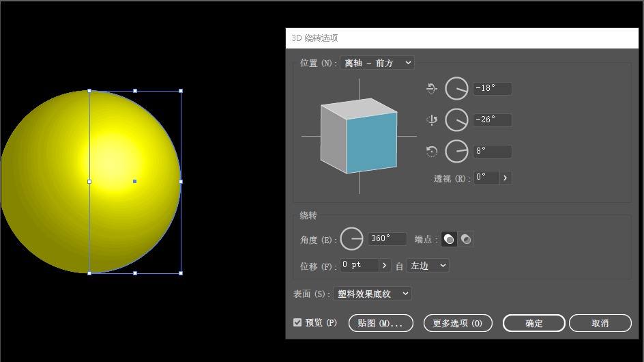Click the 360° revolve angle field
Screen dimensions: 644x362
[387, 238]
